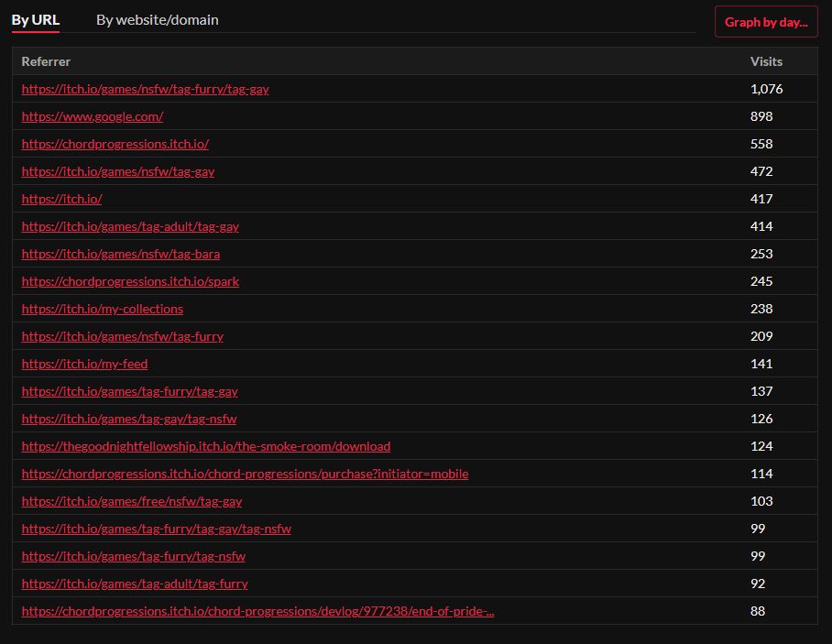
Task: Select the 114 visits value
Action: (x=761, y=475)
